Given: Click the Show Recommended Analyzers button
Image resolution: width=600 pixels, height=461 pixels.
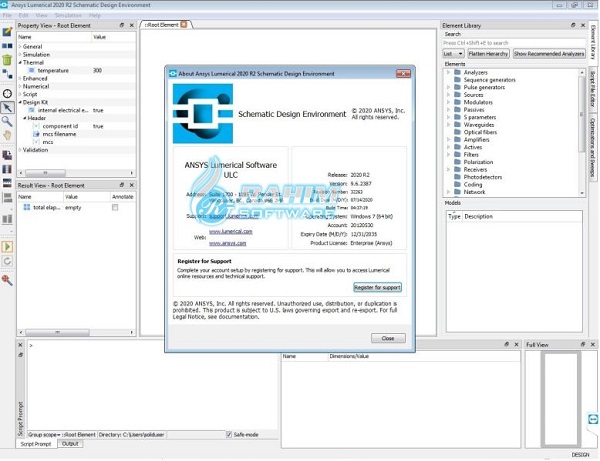Looking at the screenshot, I should tap(549, 54).
